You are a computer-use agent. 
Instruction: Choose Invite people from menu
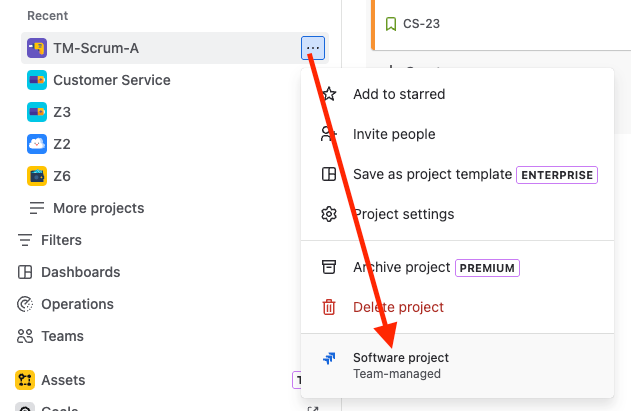394,134
